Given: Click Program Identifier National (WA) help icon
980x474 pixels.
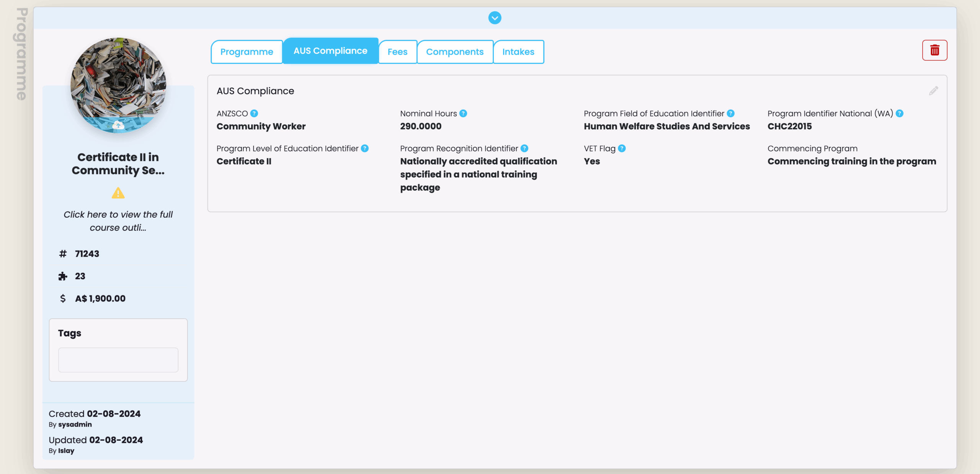Looking at the screenshot, I should [x=900, y=114].
